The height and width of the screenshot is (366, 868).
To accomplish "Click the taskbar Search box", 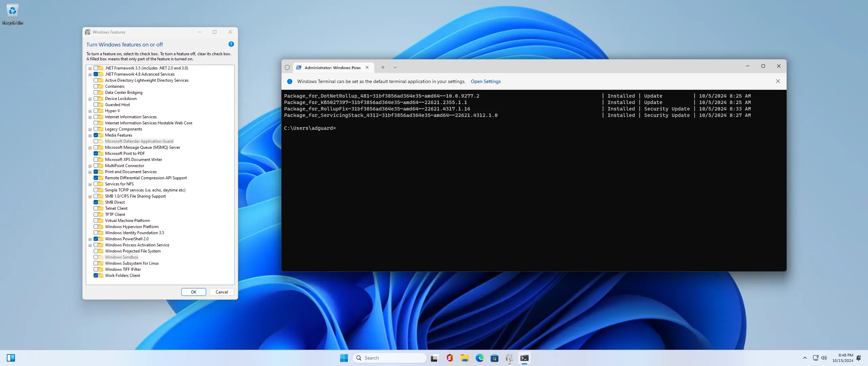I will click(390, 358).
